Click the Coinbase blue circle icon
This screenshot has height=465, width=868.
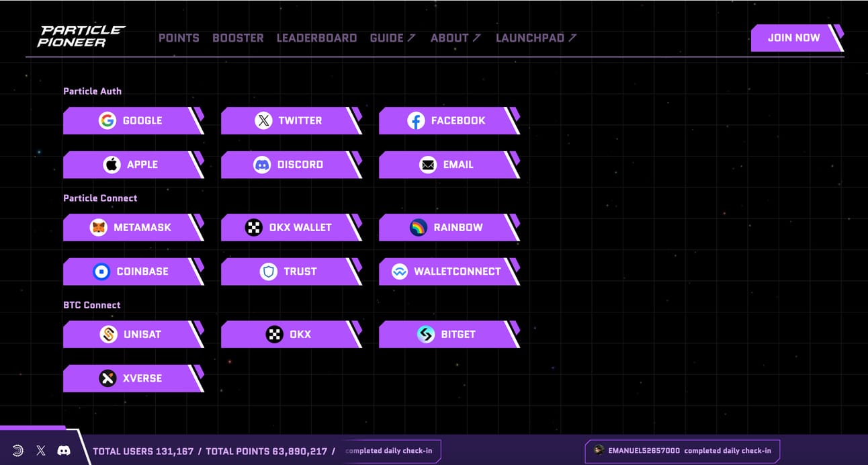pos(101,271)
